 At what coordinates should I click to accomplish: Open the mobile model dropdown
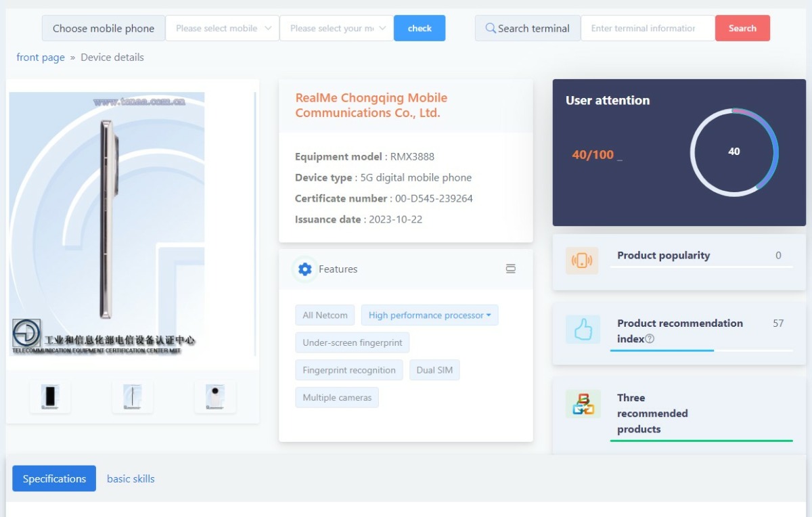pos(337,28)
